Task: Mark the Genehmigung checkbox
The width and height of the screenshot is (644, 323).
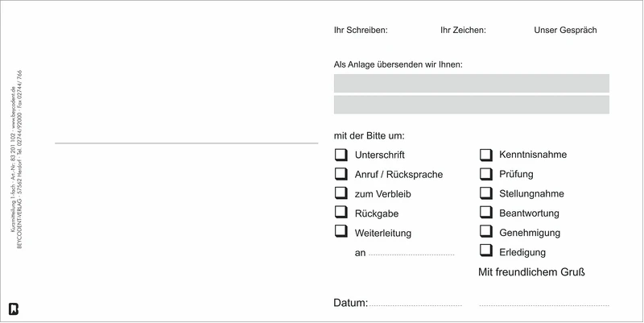Action: 485,232
